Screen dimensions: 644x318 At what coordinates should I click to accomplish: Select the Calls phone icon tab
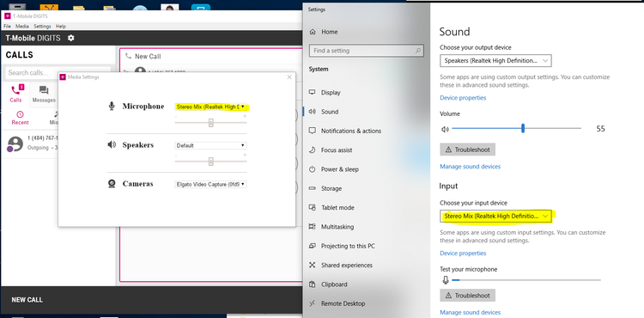pyautogui.click(x=15, y=90)
